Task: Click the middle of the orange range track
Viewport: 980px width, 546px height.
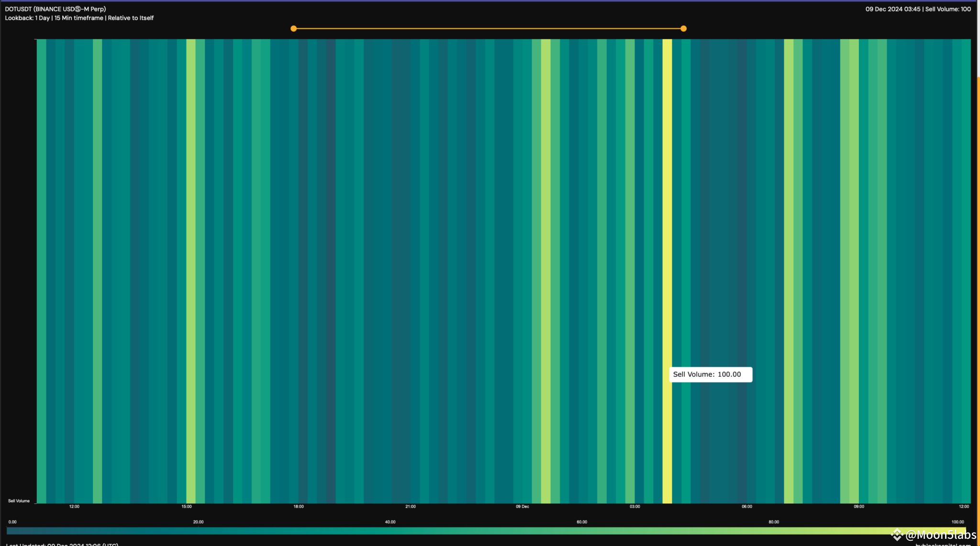Action: pyautogui.click(x=488, y=29)
